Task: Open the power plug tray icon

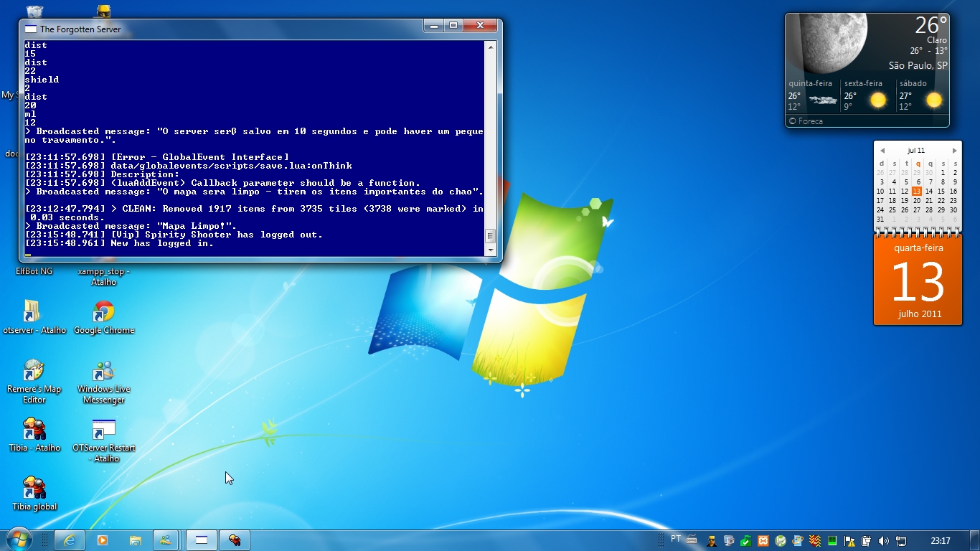Action: (x=866, y=540)
